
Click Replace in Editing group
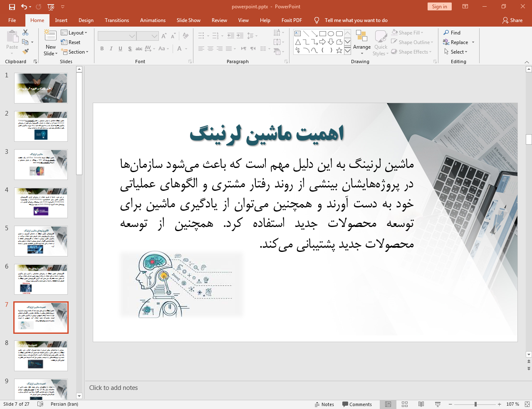[456, 42]
